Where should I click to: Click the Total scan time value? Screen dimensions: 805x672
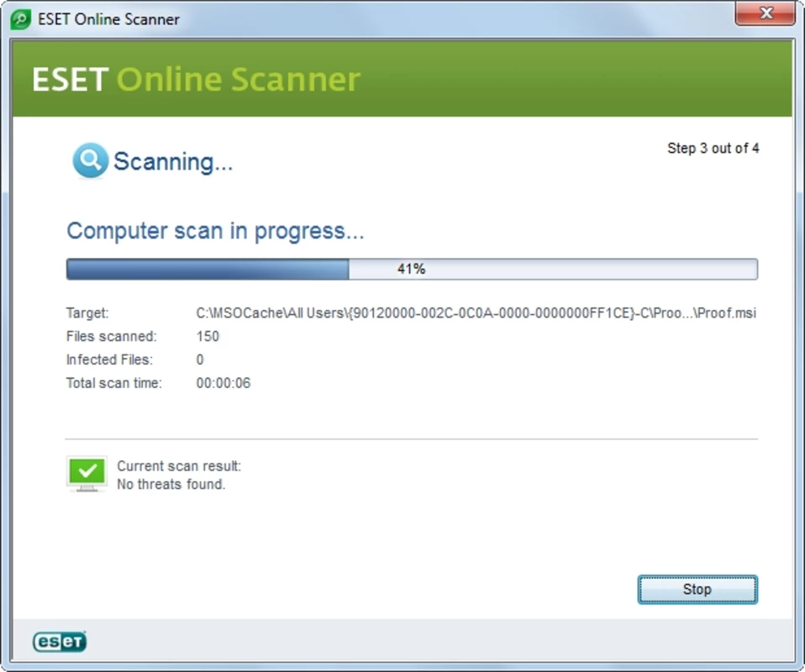223,384
